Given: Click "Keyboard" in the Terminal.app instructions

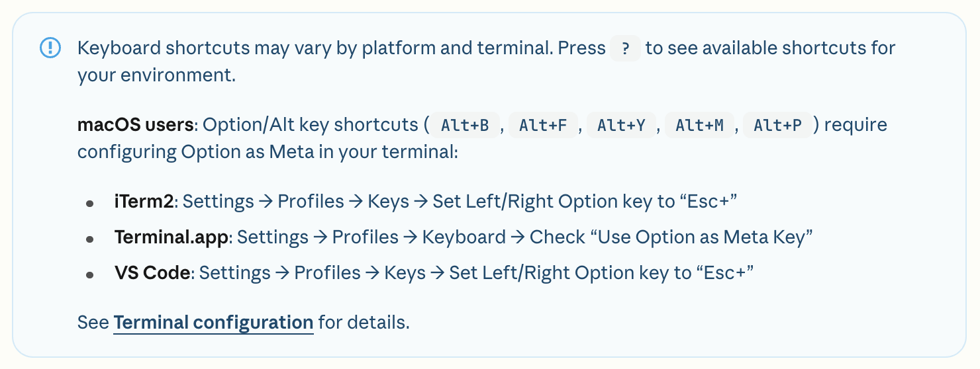Looking at the screenshot, I should pos(464,237).
